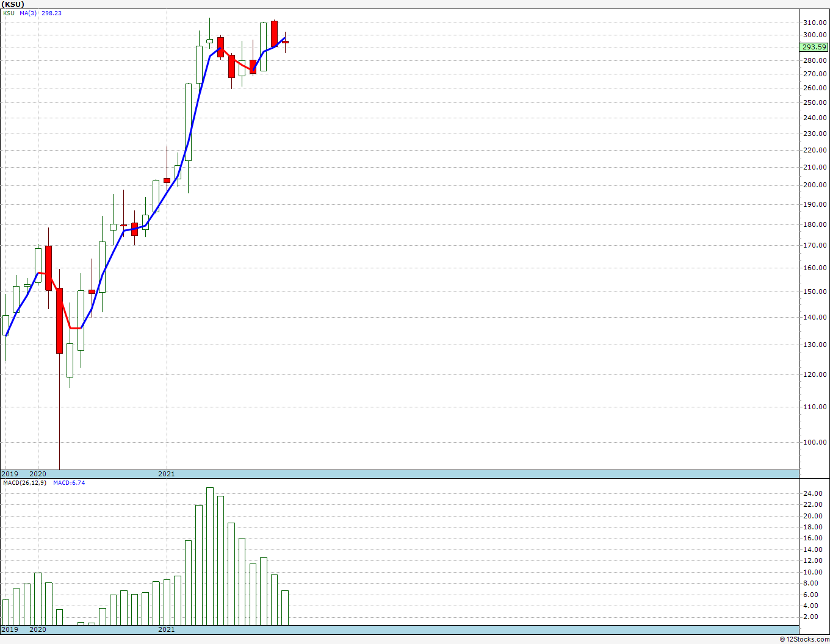Select the 22.00 MACD axis label

coord(812,504)
